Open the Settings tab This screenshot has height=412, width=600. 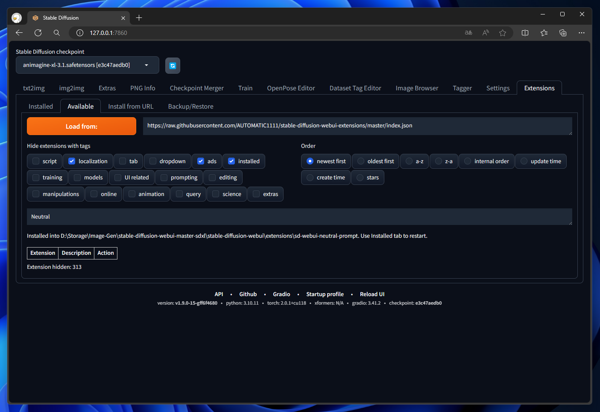pyautogui.click(x=498, y=88)
